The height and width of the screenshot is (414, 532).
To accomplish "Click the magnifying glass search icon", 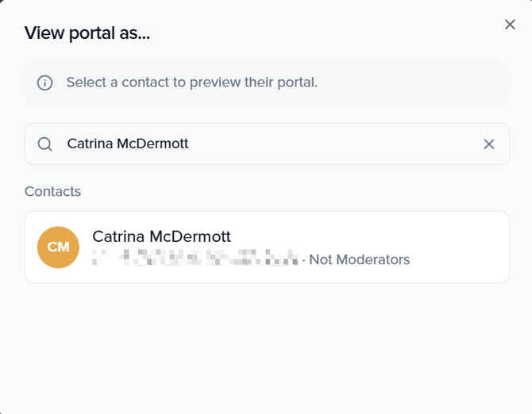I will tap(45, 144).
